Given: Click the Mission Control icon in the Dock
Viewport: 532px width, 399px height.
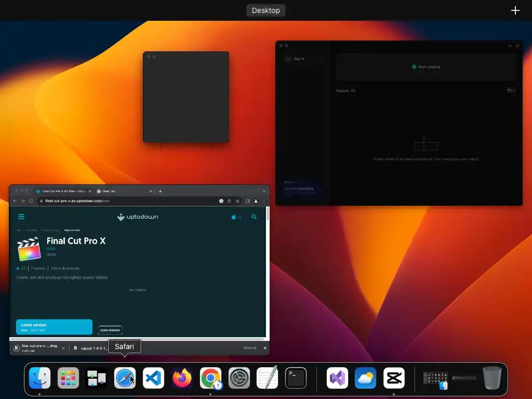Looking at the screenshot, I should [x=97, y=378].
